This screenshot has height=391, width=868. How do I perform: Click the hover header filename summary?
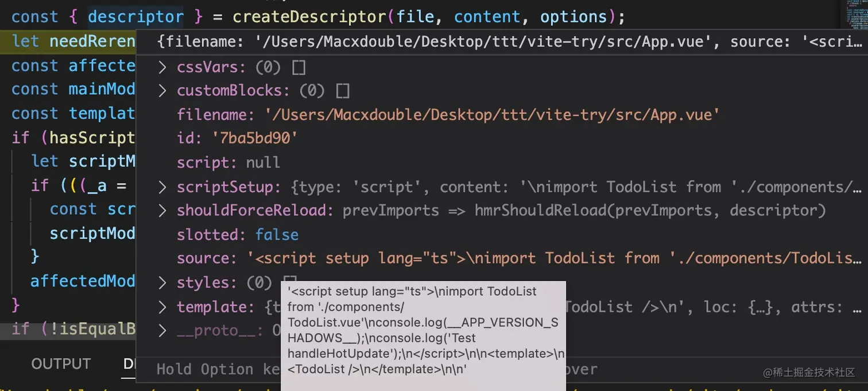click(509, 42)
